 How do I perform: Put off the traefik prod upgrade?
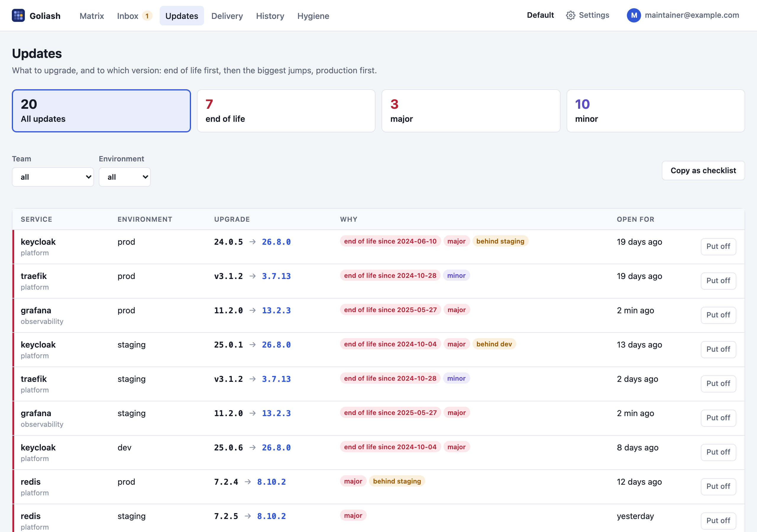(718, 281)
